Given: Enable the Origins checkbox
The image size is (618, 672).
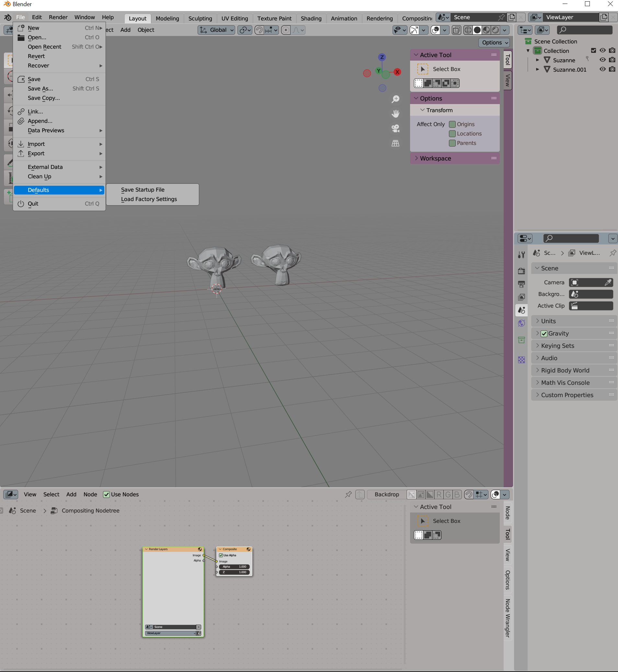Looking at the screenshot, I should [x=452, y=124].
